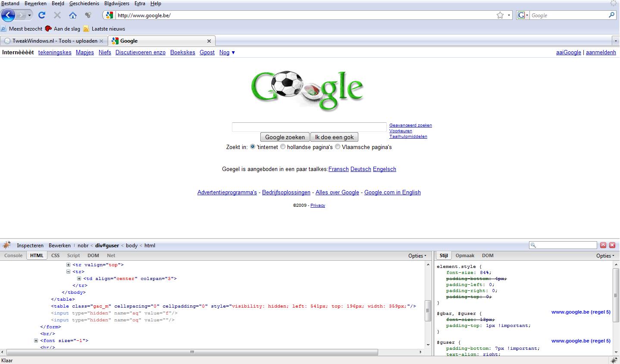Open the list-all-tabs dropdown
This screenshot has width=620, height=364.
point(615,41)
